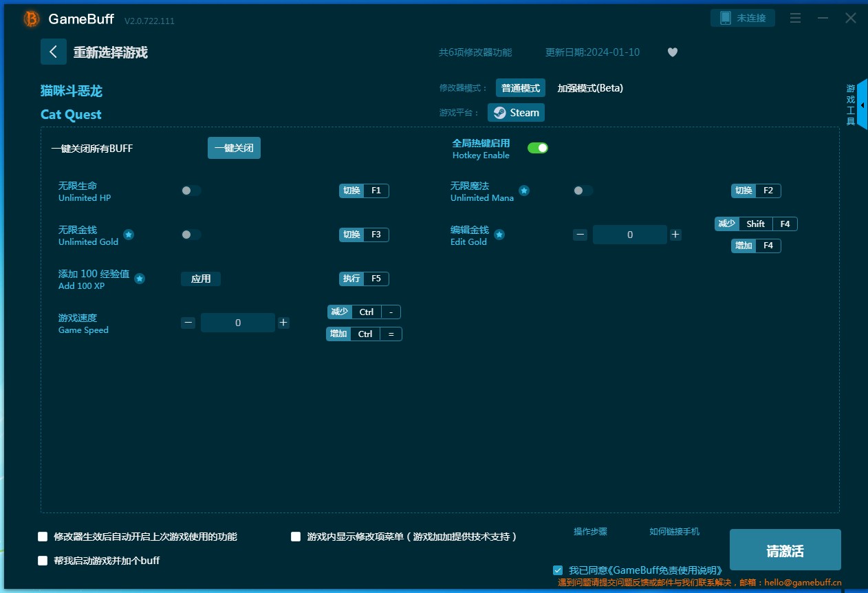The image size is (868, 593).
Task: Click the large activate button
Action: (x=785, y=550)
